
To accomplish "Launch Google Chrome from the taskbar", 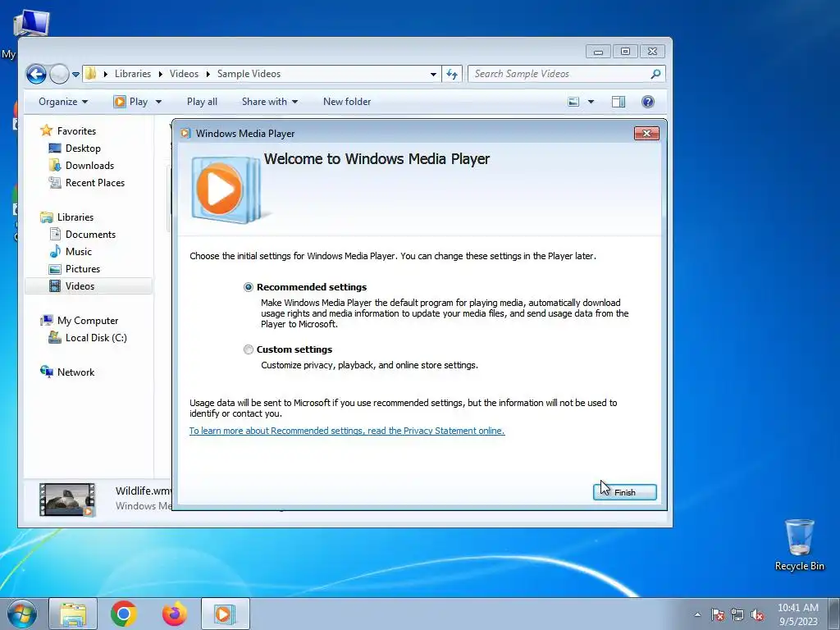I will click(x=124, y=614).
